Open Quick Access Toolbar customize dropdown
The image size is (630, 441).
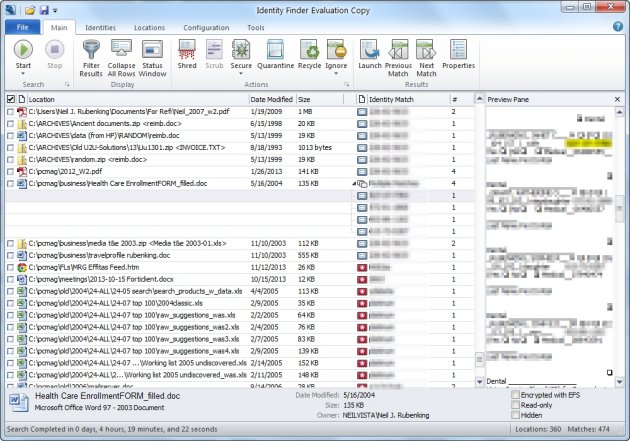pyautogui.click(x=55, y=10)
